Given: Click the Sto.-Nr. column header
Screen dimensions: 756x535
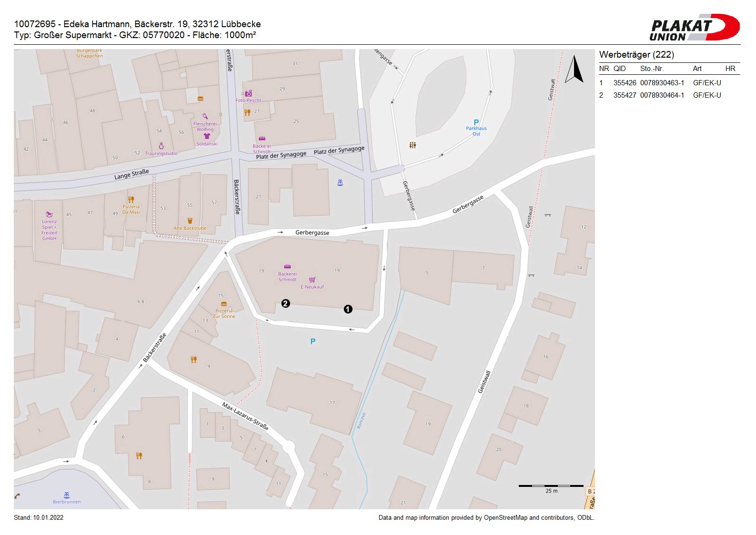Looking at the screenshot, I should click(x=652, y=69).
